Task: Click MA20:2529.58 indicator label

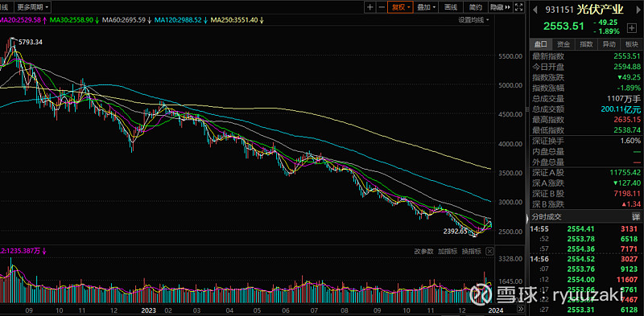Action: [x=20, y=19]
